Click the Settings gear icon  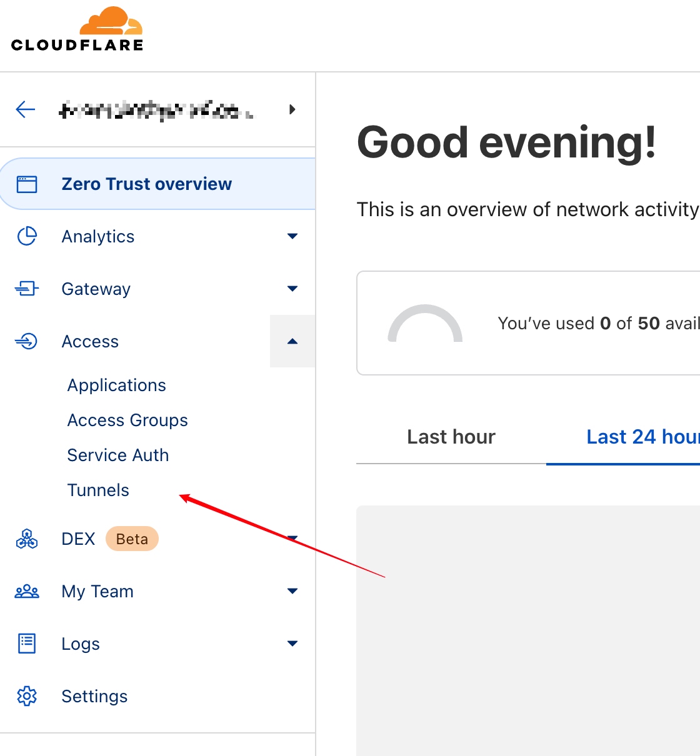pyautogui.click(x=27, y=696)
